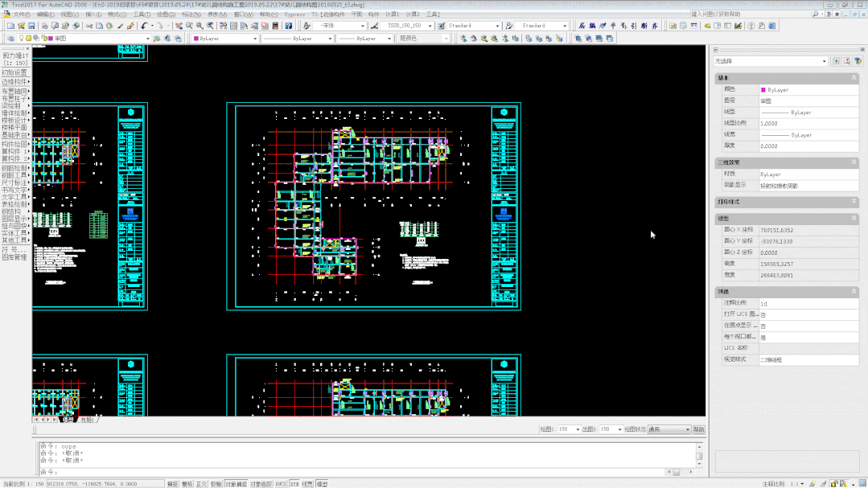Image resolution: width=868 pixels, height=488 pixels.
Task: Click 图库管理 in the left sidebar
Action: point(14,257)
